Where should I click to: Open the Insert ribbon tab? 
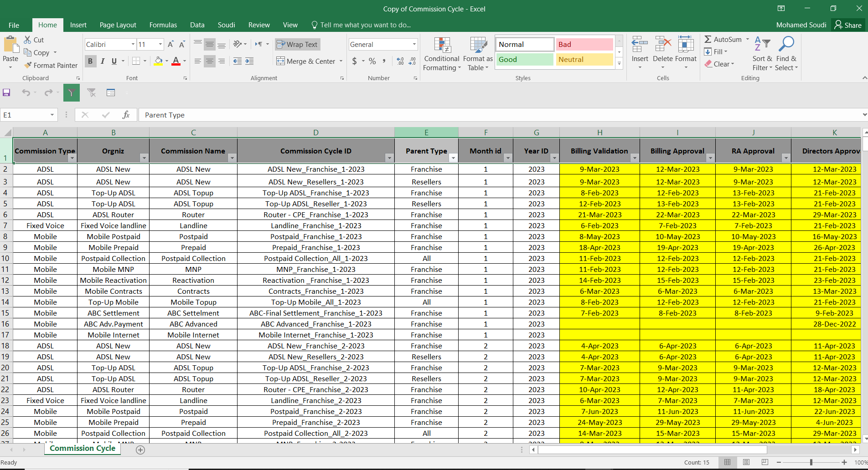coord(78,25)
